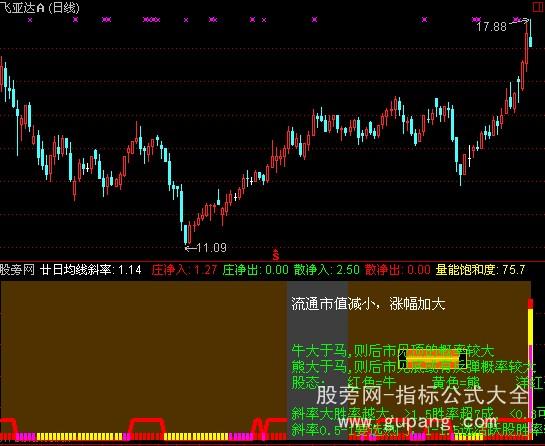Click the orange-yellow highlighted box in indicator panel
Screen dimensions: 545x446
click(432, 359)
